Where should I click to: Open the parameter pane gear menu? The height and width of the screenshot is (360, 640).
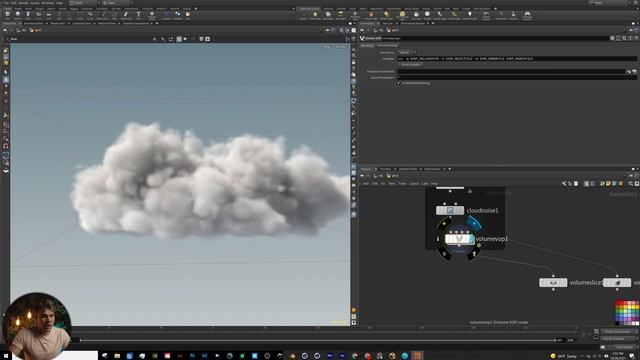coord(612,38)
